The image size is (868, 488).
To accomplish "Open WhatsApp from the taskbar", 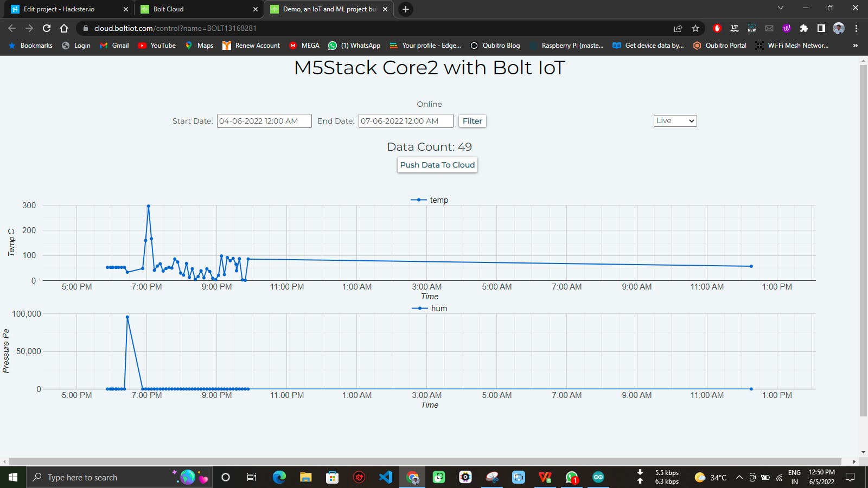I will (572, 477).
